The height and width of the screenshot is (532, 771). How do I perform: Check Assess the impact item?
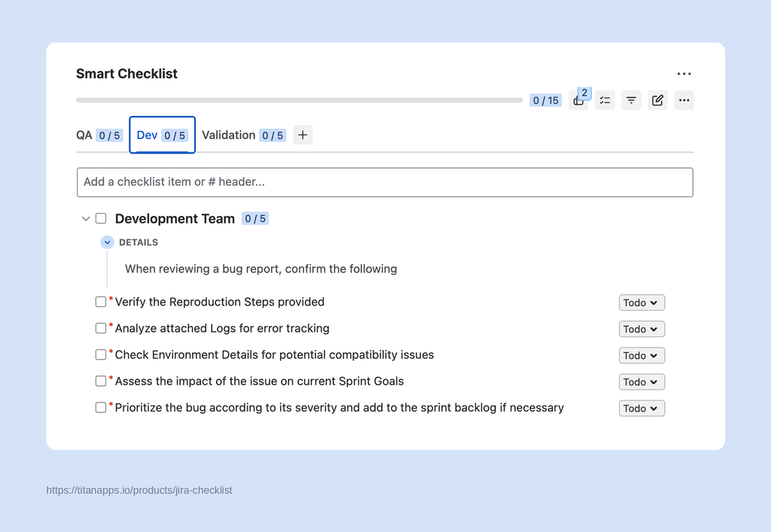point(101,382)
